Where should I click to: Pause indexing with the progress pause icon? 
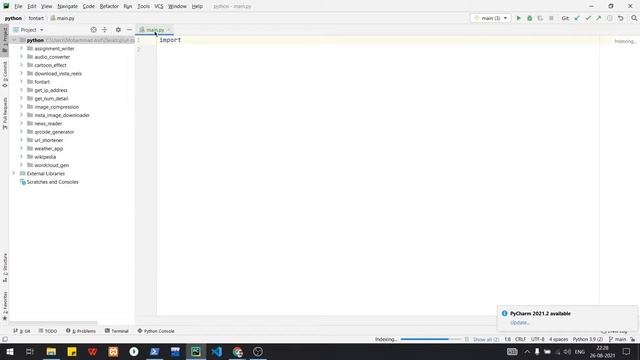pos(467,339)
